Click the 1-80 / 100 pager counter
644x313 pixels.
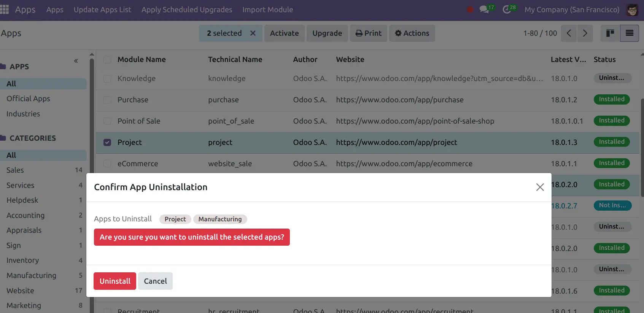coord(540,33)
